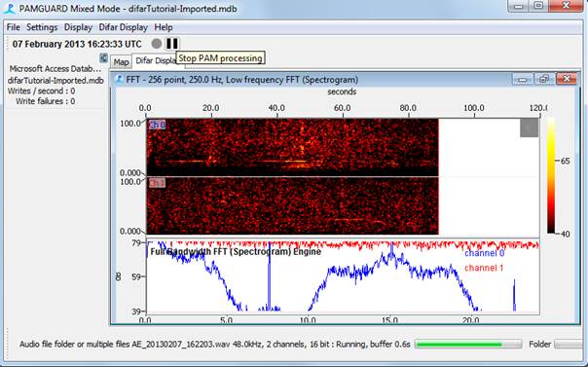
Task: Click the amplitude color scale bar
Action: click(x=550, y=175)
